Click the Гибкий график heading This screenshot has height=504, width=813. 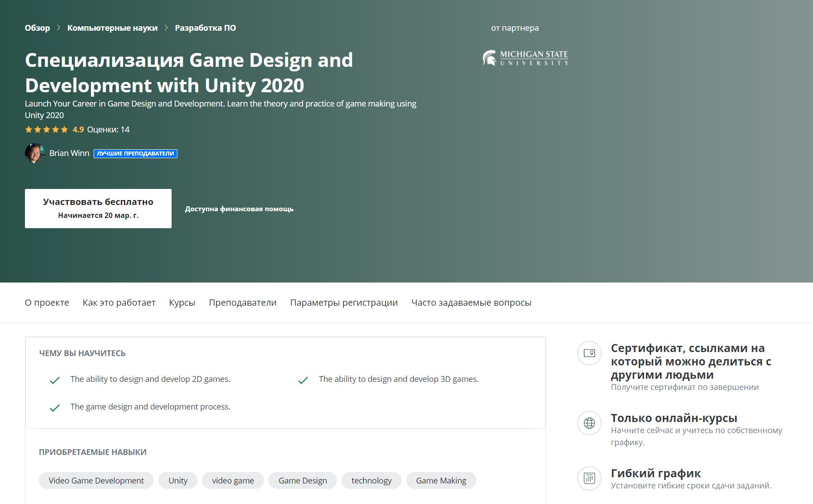point(656,473)
